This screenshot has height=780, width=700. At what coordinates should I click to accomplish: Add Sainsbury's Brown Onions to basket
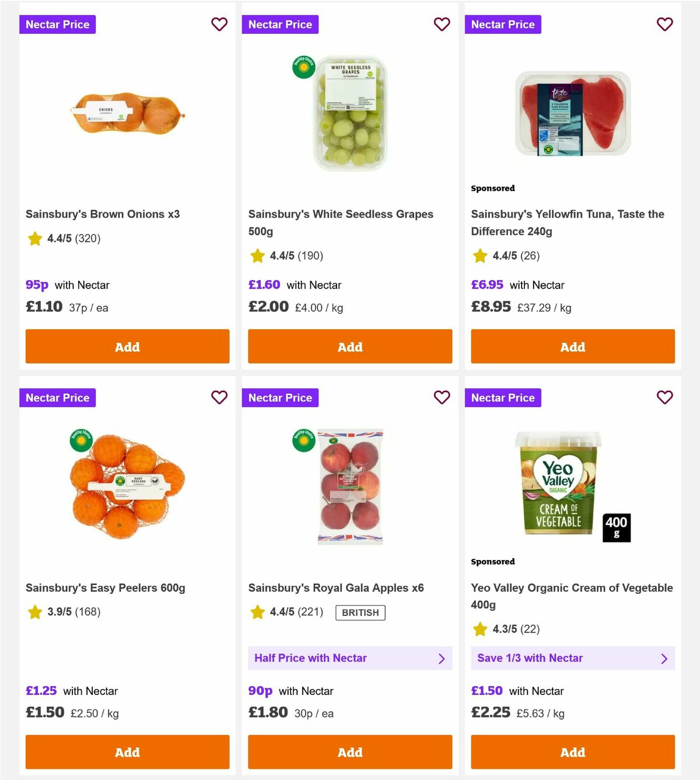coord(127,347)
